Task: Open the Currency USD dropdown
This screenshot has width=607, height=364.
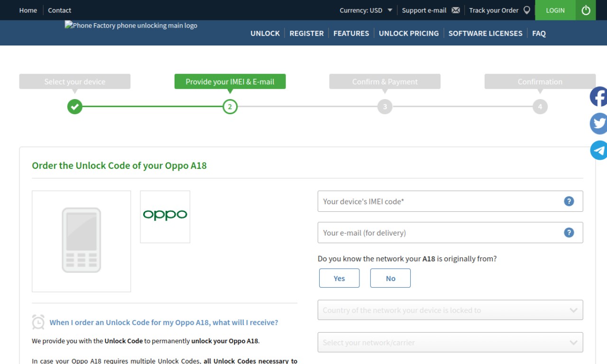Action: (x=366, y=10)
